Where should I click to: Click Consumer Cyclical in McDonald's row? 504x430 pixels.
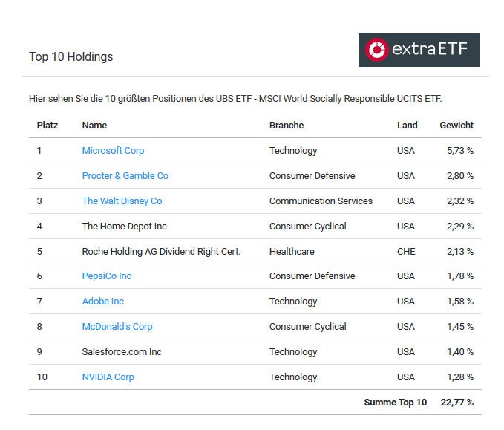click(x=307, y=327)
